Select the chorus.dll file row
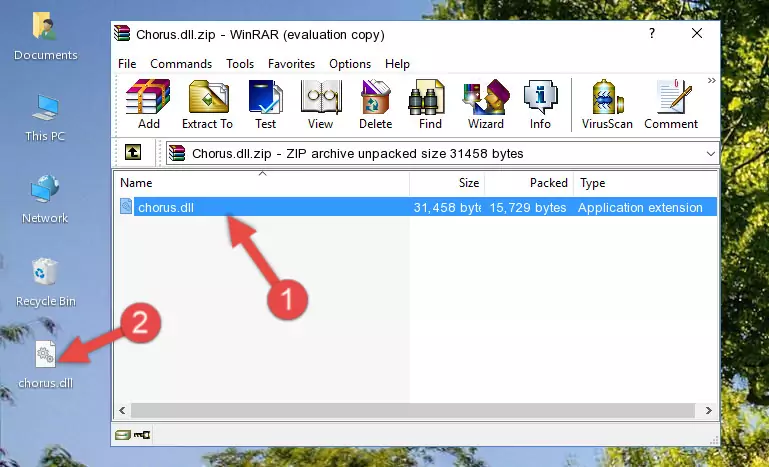Image resolution: width=769 pixels, height=467 pixels. (x=417, y=207)
